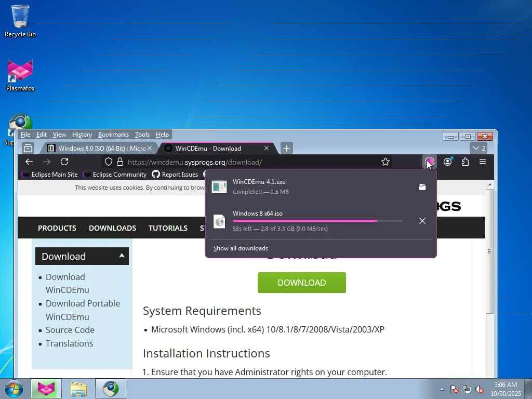The width and height of the screenshot is (532, 399).
Task: Open the View menu
Action: point(59,135)
